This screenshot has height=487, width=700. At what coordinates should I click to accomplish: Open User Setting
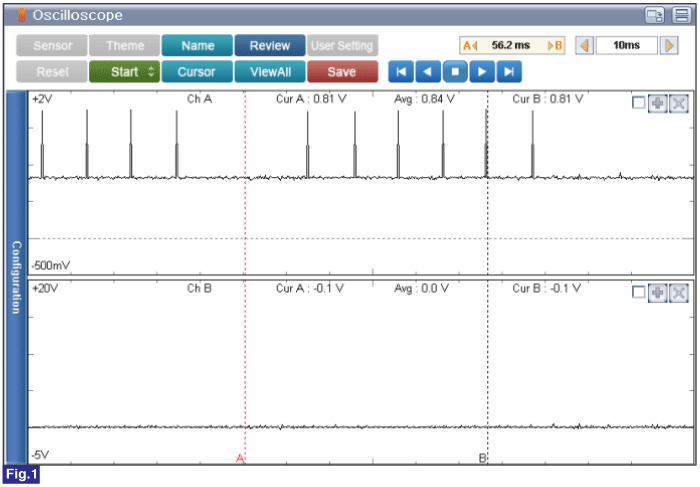342,46
